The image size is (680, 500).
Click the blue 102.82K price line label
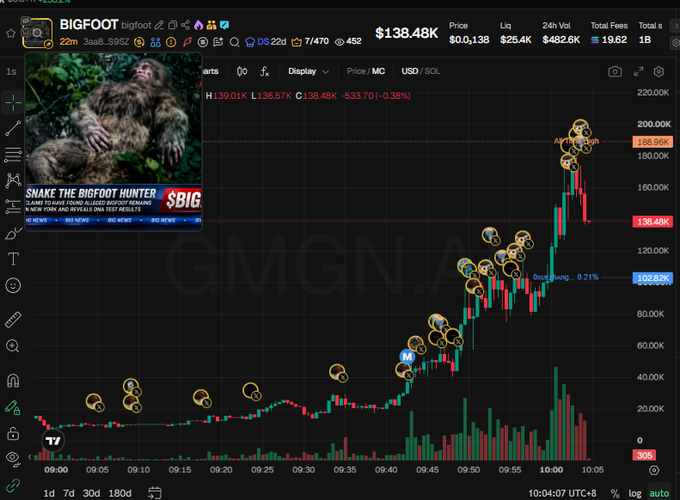pyautogui.click(x=653, y=278)
